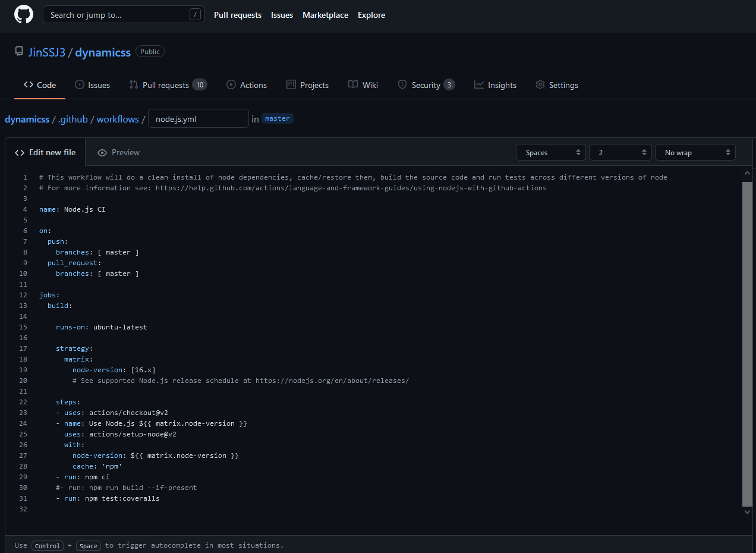Open the No wrap line mode dropdown

(695, 153)
